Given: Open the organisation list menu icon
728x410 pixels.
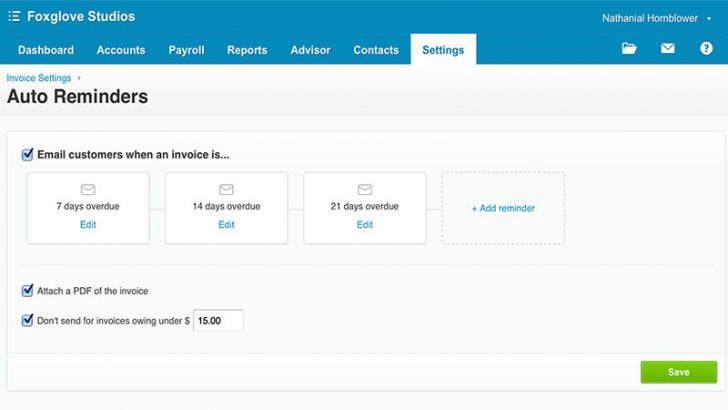Looking at the screenshot, I should click(x=14, y=17).
